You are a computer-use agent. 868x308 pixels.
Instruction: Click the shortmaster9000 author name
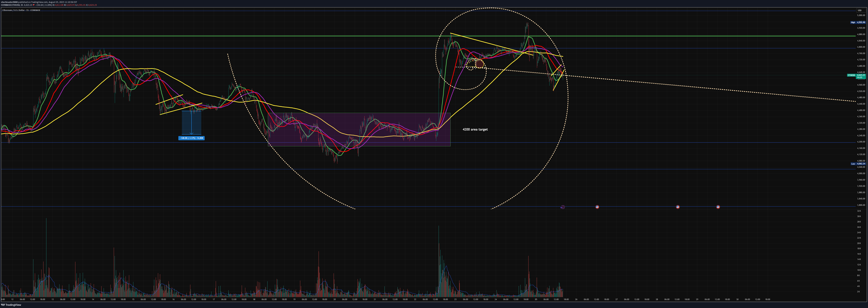[x=9, y=2]
